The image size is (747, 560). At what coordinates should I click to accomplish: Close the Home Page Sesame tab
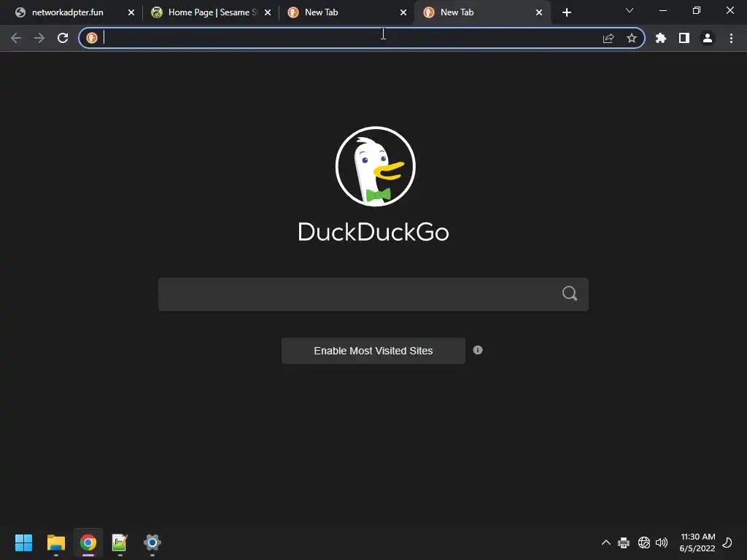[268, 12]
